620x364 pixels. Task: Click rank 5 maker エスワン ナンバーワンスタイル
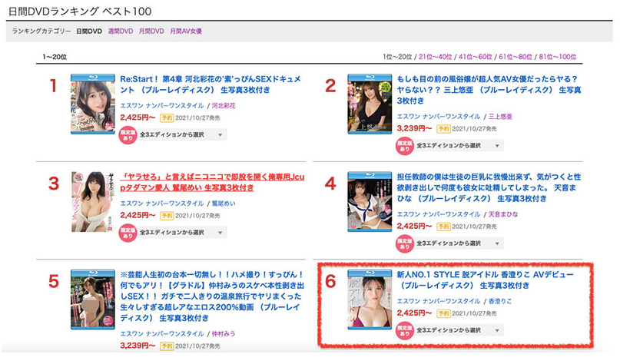[161, 334]
